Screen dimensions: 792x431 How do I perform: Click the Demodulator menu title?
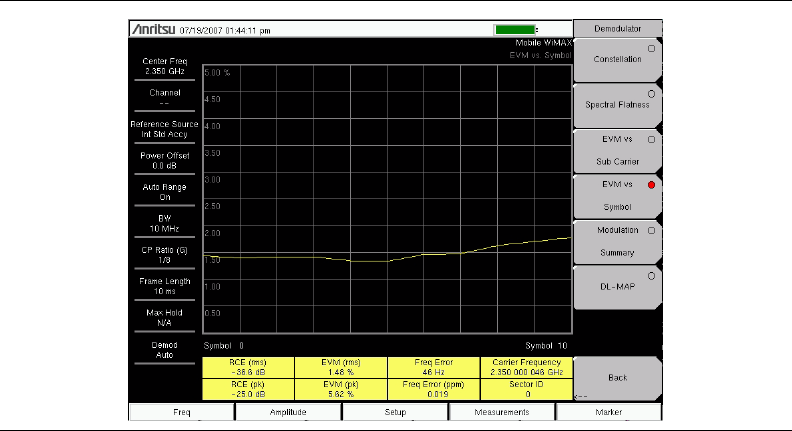click(617, 30)
